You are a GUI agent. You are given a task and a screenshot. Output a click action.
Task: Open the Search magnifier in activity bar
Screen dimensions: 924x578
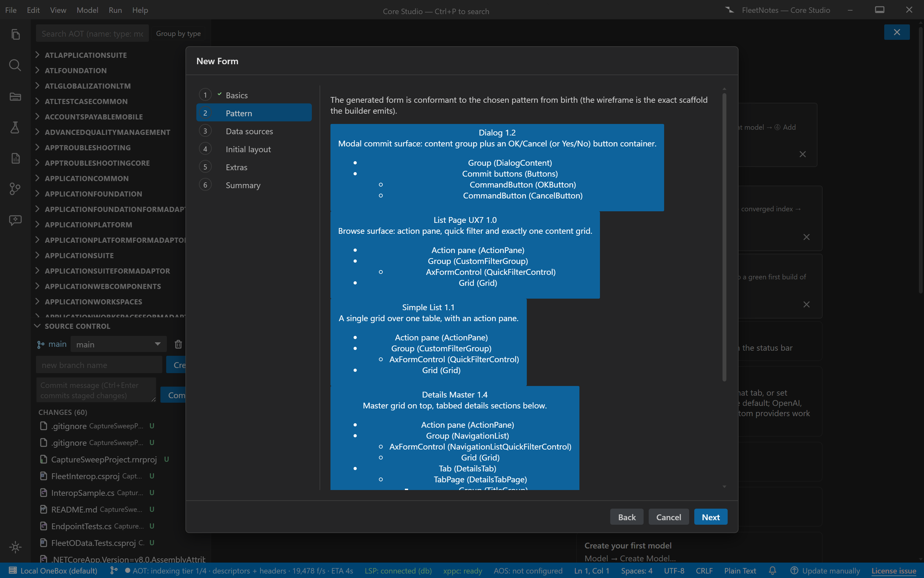(x=15, y=66)
